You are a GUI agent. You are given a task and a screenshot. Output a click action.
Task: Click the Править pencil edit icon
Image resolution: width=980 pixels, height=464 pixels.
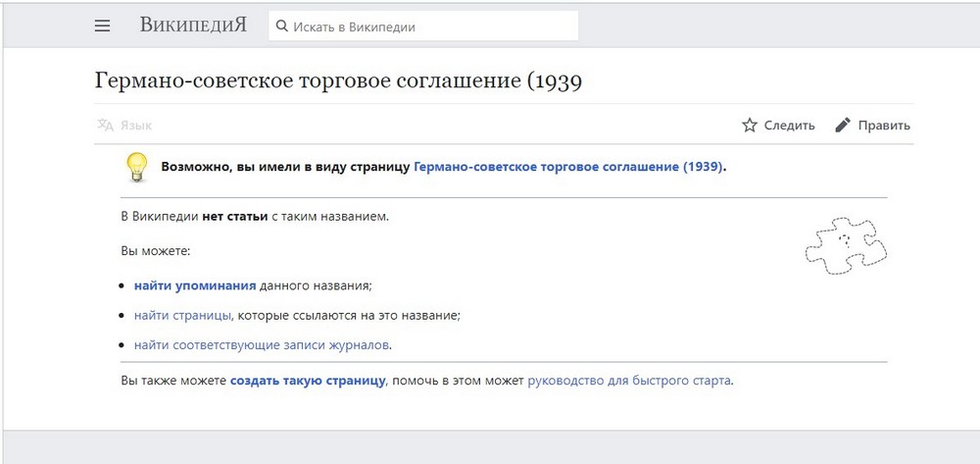coord(843,125)
